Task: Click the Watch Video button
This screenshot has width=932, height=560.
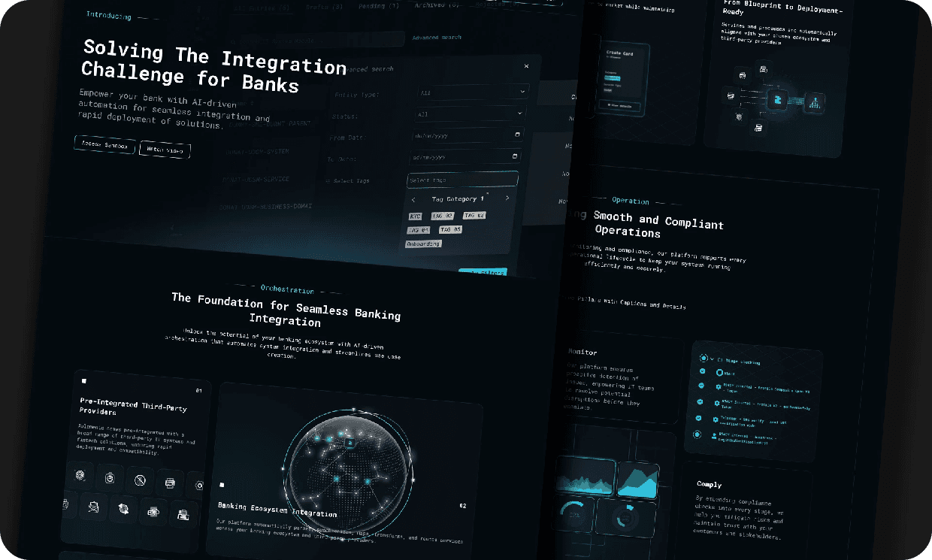Action: [x=165, y=150]
